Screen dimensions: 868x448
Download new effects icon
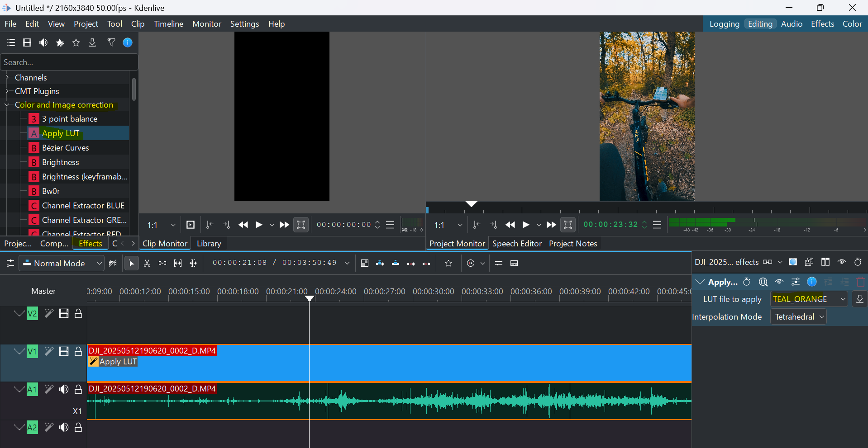[92, 42]
